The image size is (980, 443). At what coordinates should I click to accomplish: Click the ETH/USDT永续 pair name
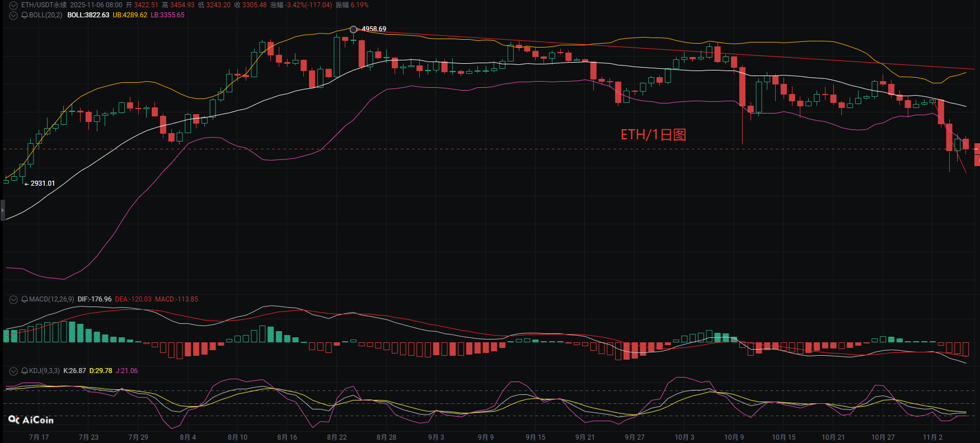pos(44,5)
